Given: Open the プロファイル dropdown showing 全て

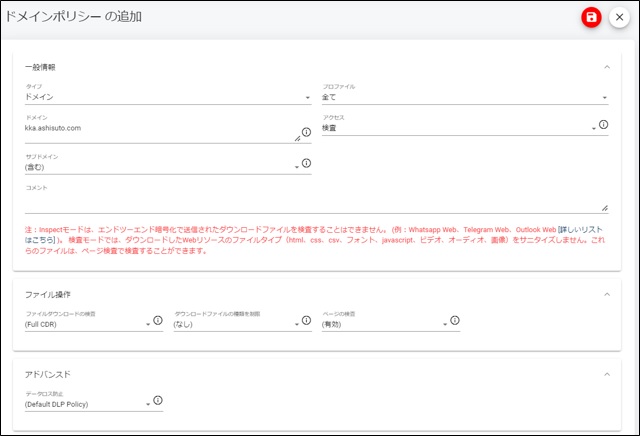Looking at the screenshot, I should pos(464,98).
